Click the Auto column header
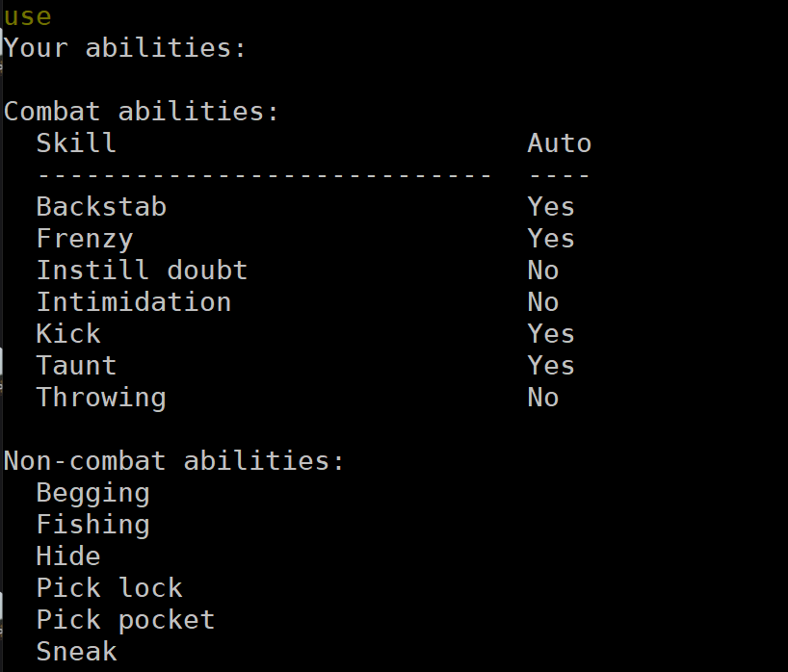This screenshot has height=672, width=788. pyautogui.click(x=560, y=143)
